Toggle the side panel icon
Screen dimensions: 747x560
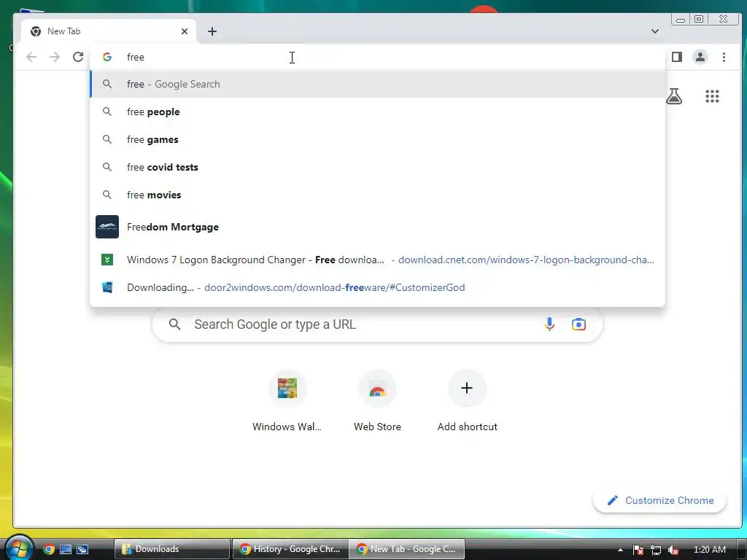tap(677, 57)
